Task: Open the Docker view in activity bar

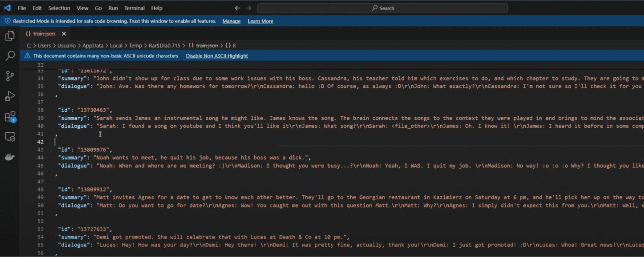Action: pos(10,157)
